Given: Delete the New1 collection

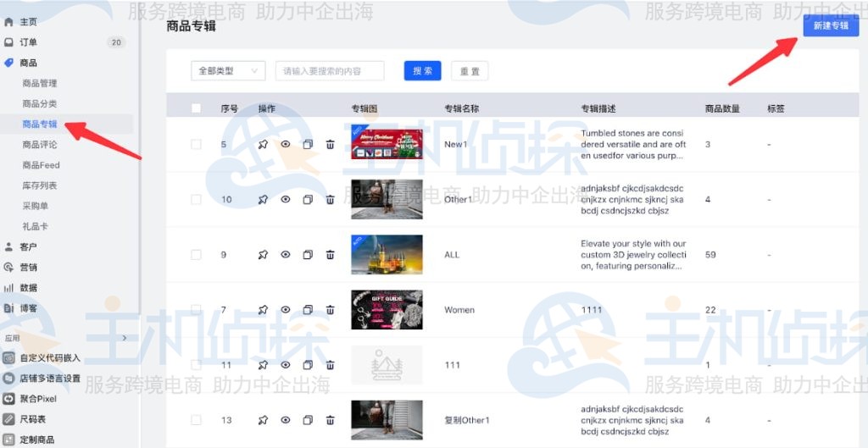Looking at the screenshot, I should point(330,144).
